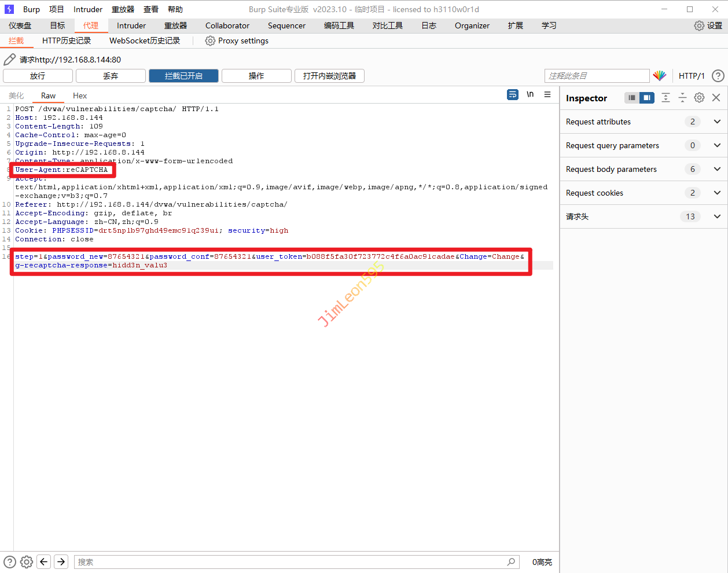Image resolution: width=728 pixels, height=573 pixels.
Task: Switch to the Hex view tab
Action: (x=80, y=95)
